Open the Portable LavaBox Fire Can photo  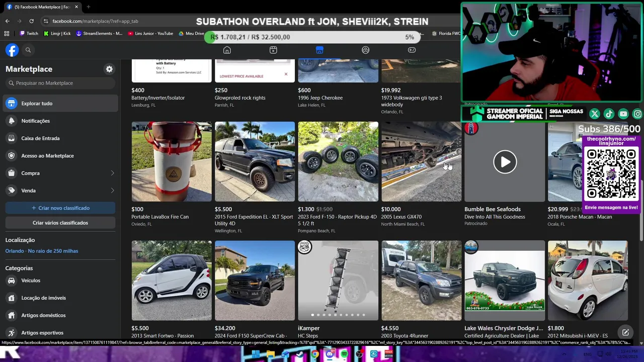[x=172, y=161]
